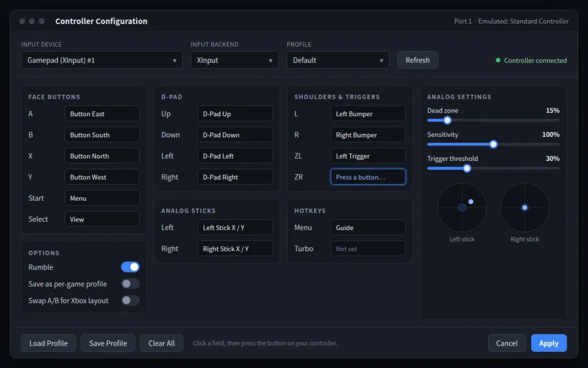Toggle the Rumble switch
This screenshot has height=368, width=588.
(x=130, y=267)
